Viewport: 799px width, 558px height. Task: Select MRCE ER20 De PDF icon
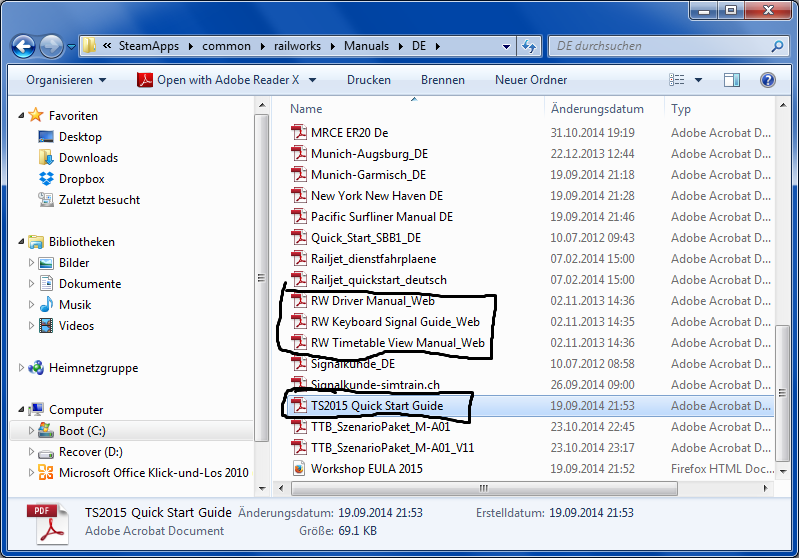(299, 132)
